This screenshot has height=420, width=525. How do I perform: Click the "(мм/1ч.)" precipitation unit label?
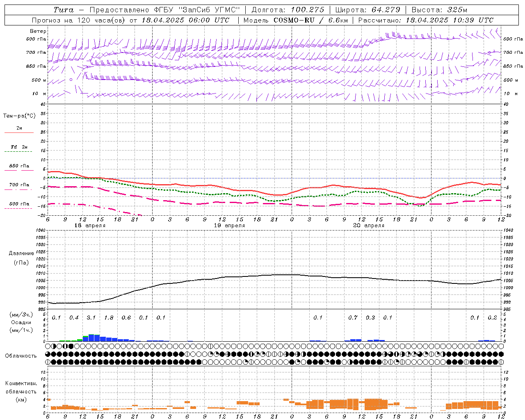[x=21, y=330]
